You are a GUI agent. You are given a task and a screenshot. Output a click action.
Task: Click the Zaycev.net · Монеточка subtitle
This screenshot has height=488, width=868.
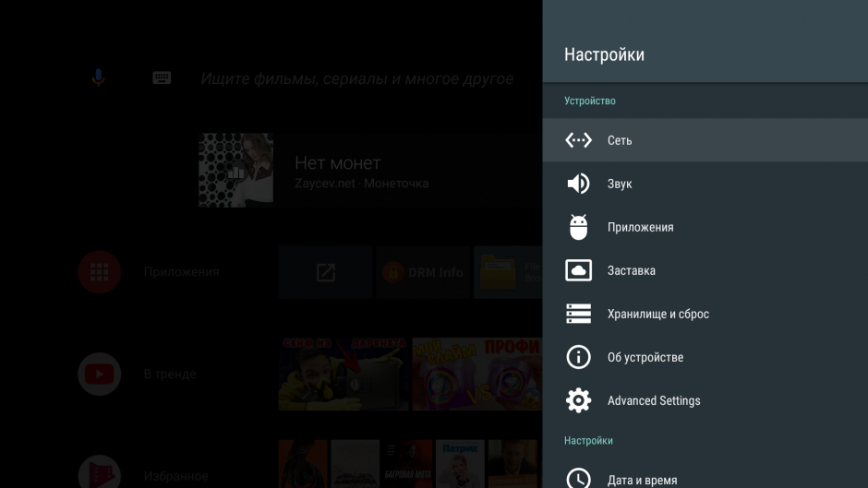[x=361, y=184]
